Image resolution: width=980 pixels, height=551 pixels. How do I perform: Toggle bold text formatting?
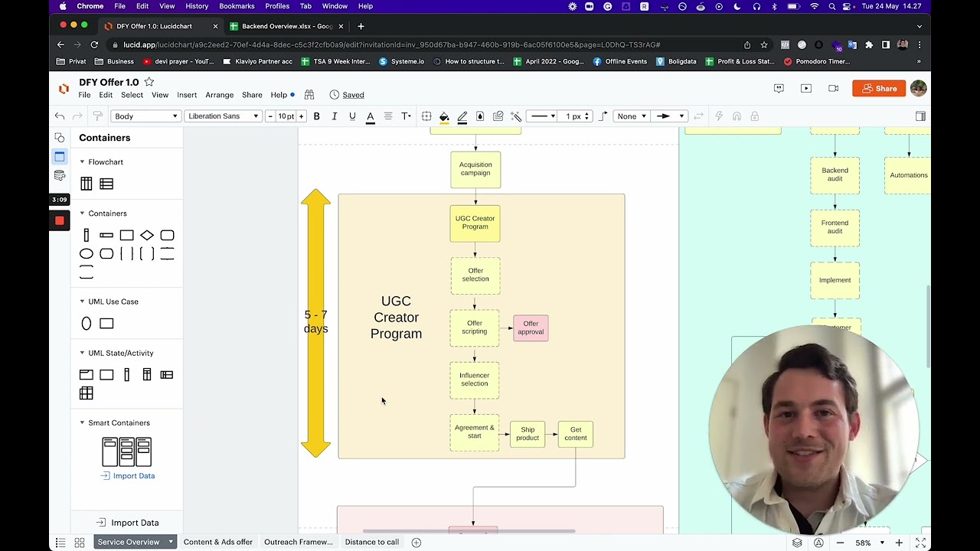(316, 116)
